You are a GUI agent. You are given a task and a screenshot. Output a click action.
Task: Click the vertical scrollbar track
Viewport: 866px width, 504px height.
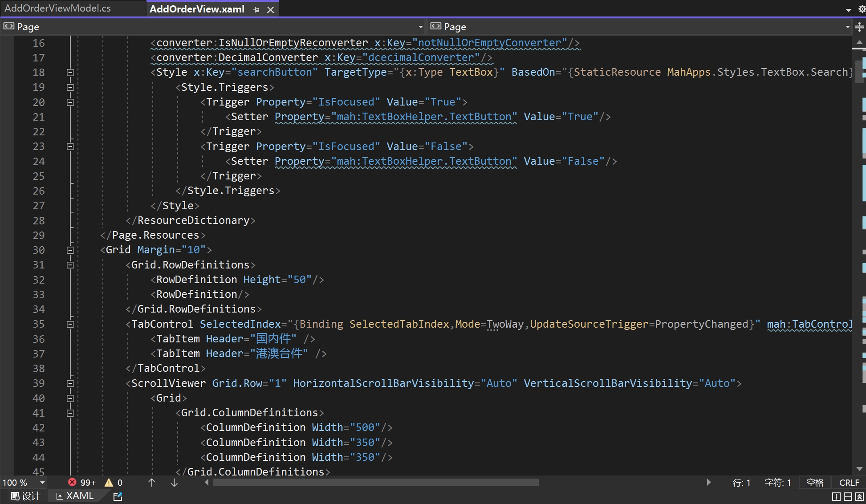pyautogui.click(x=859, y=256)
